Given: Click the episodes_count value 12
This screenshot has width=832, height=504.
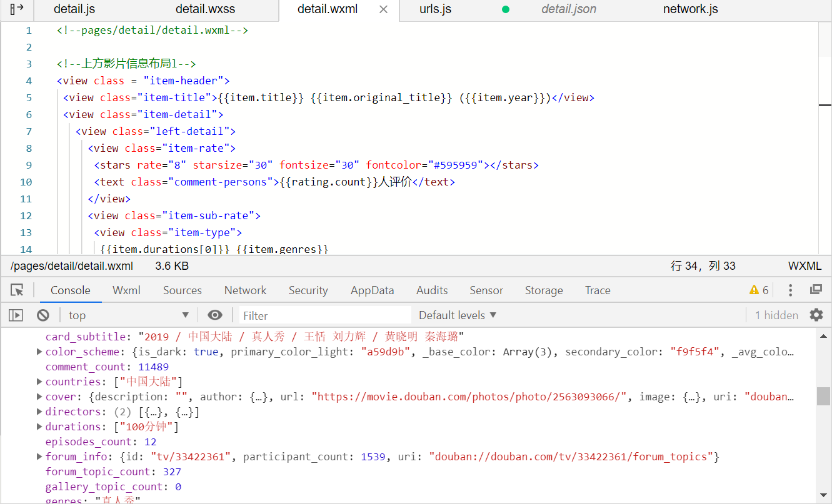Looking at the screenshot, I should (x=150, y=442).
